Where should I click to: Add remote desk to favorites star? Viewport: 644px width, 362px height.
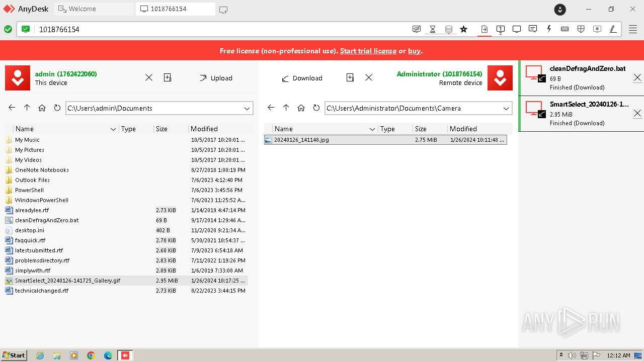464,29
